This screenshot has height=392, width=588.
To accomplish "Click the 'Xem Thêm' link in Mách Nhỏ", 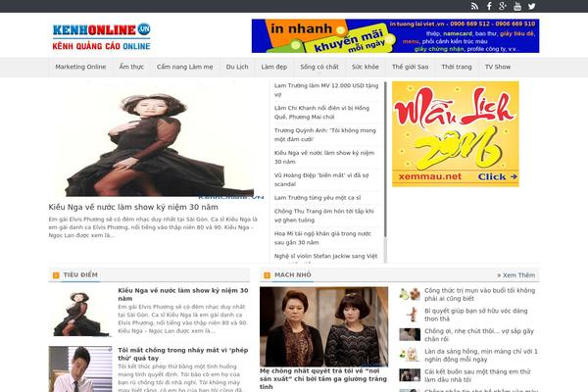I will 516,275.
